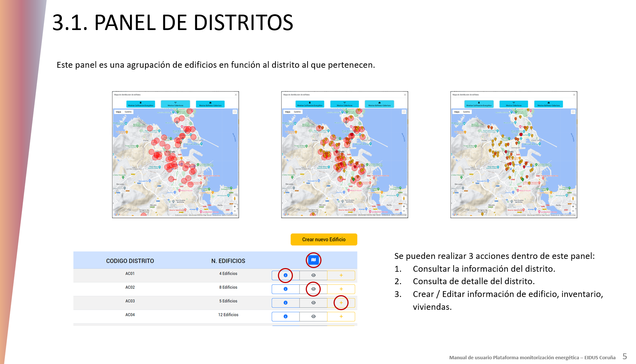Switch to Satélite view in the first map

(x=128, y=112)
